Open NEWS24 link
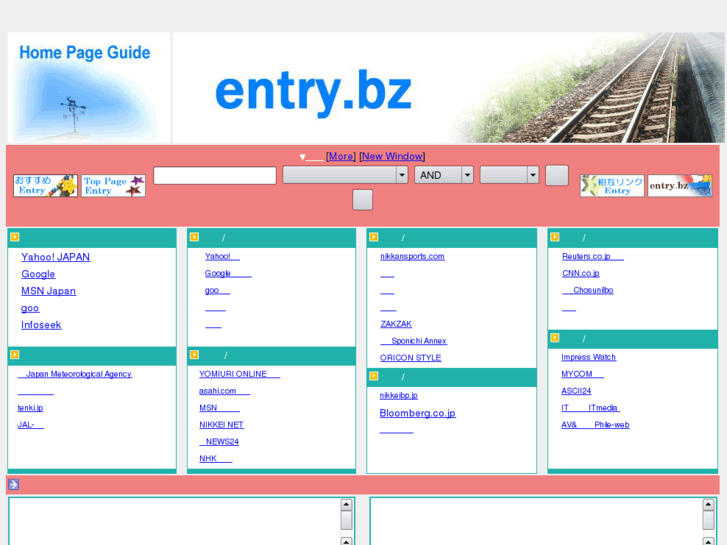Viewport: 727px width, 545px height. 219,442
